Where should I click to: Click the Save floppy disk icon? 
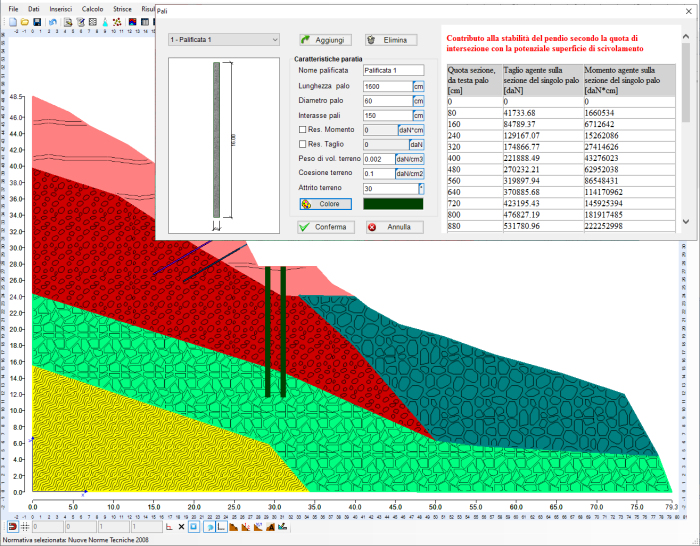click(37, 21)
